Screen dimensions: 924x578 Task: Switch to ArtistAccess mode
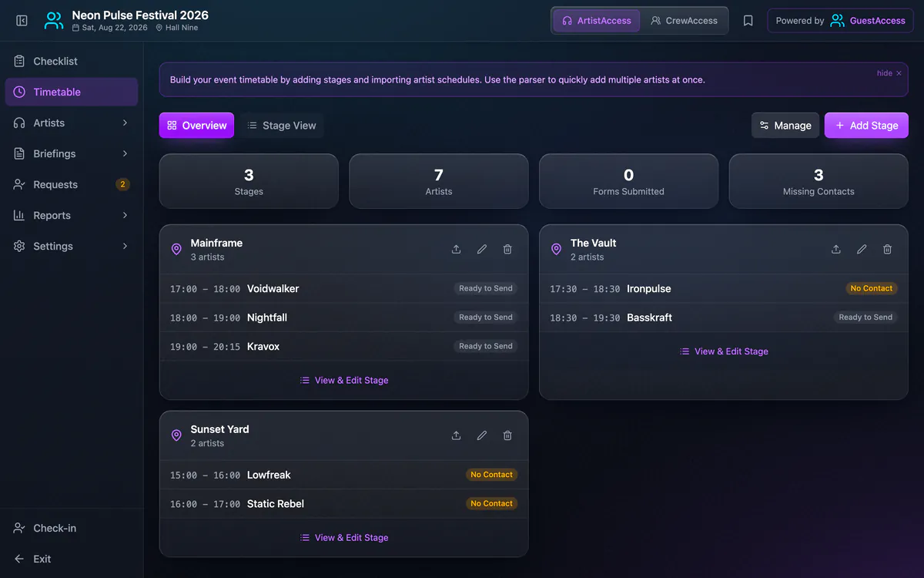[x=597, y=21]
